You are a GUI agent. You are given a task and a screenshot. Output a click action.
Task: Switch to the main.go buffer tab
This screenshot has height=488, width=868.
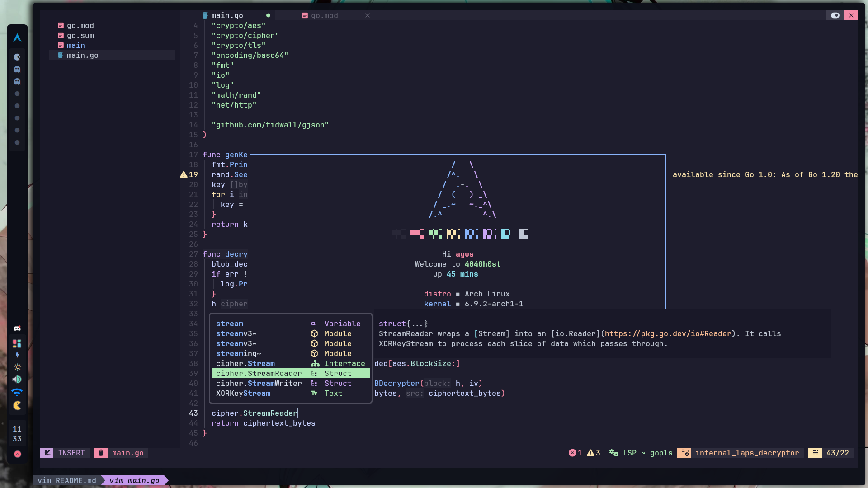pos(227,15)
